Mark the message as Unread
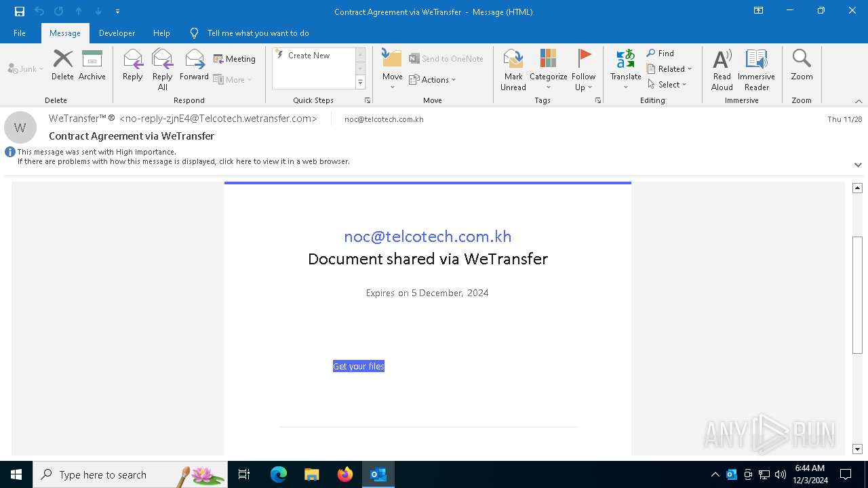Screen dimensions: 868x488 513,70
